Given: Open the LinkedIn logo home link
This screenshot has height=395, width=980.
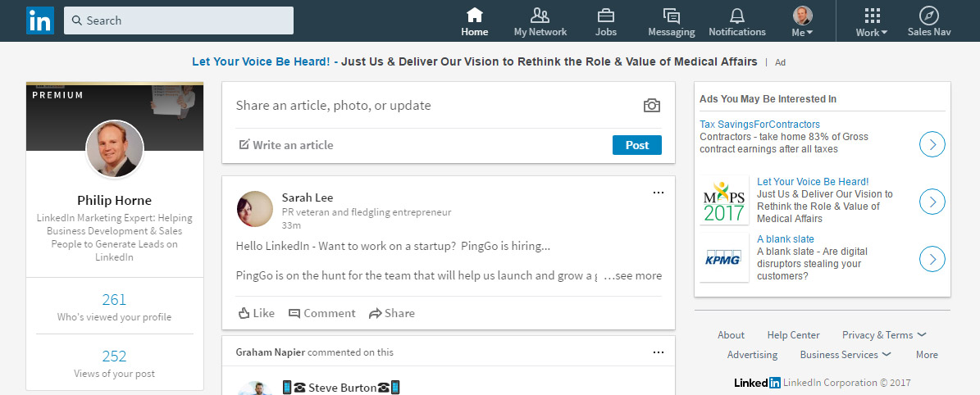Looking at the screenshot, I should click(x=40, y=20).
